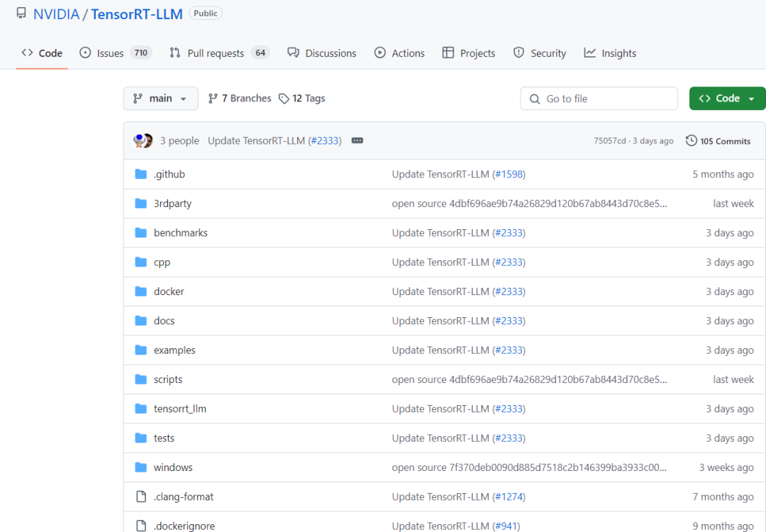Open the tensorrt_llm folder

point(179,409)
